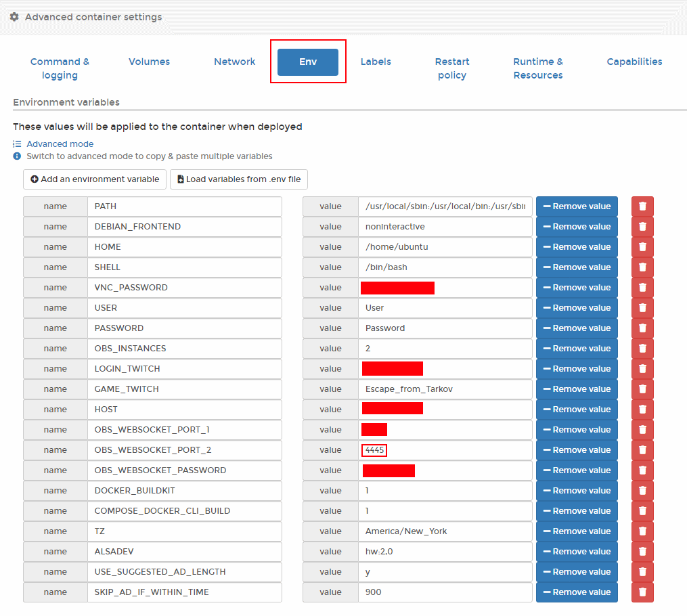Click the trash icon for the TZ variable
The width and height of the screenshot is (687, 616).
(x=642, y=531)
